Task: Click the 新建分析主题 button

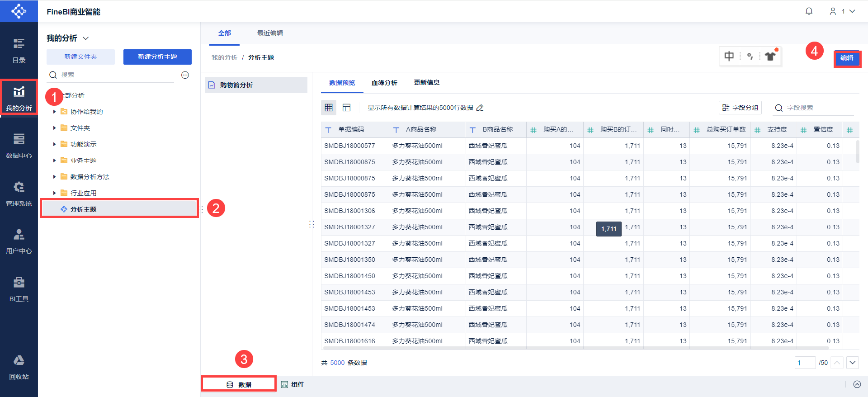Action: [157, 57]
